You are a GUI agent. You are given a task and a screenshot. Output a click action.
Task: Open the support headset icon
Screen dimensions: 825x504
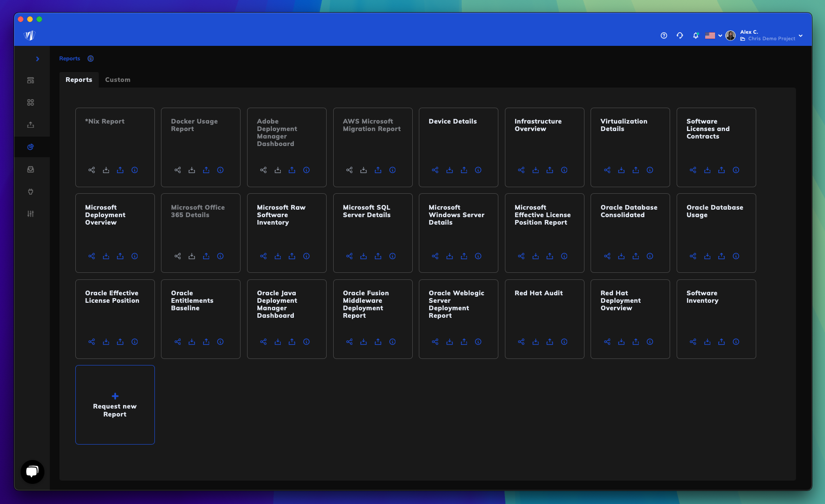click(x=679, y=35)
